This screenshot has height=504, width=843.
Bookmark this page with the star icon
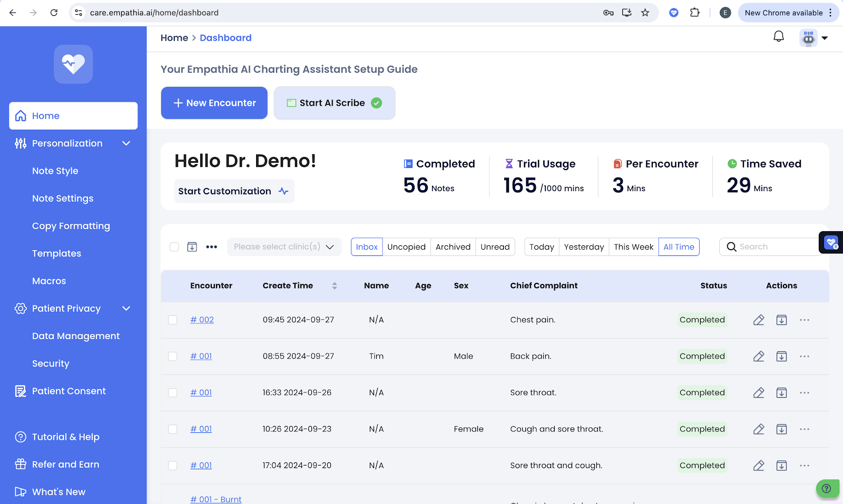645,13
